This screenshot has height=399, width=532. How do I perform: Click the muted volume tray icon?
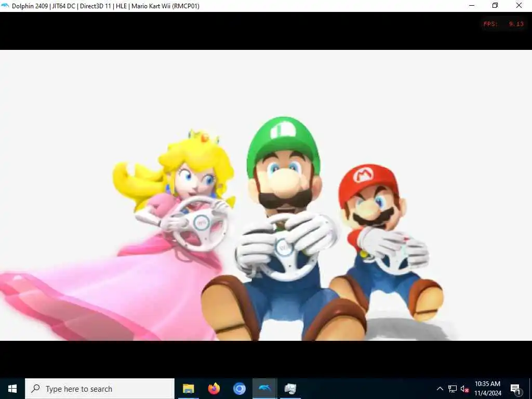[464, 389]
